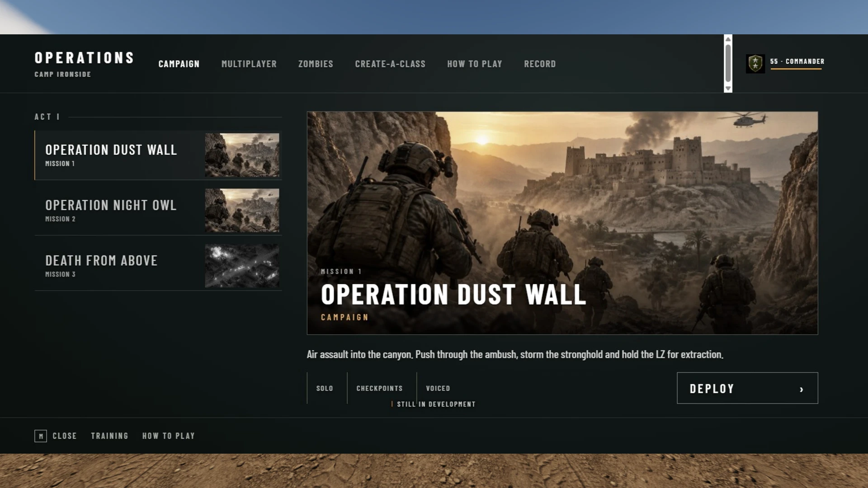Click the 55 · Commander rank text
The image size is (868, 488).
797,61
